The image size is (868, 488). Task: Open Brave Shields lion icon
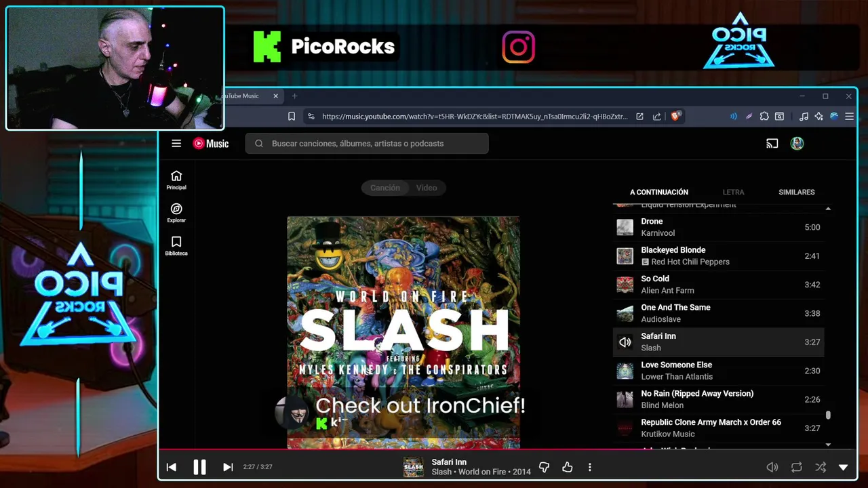(x=676, y=117)
